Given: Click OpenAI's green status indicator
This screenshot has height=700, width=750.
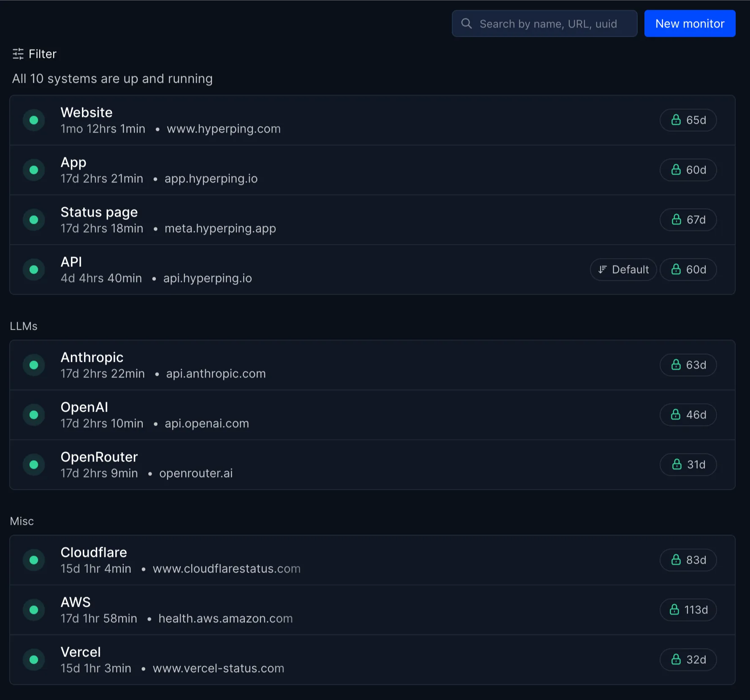Looking at the screenshot, I should 34,415.
